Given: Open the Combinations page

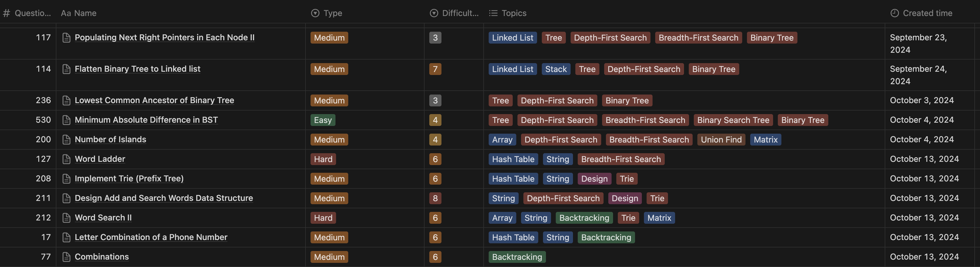Looking at the screenshot, I should tap(102, 257).
